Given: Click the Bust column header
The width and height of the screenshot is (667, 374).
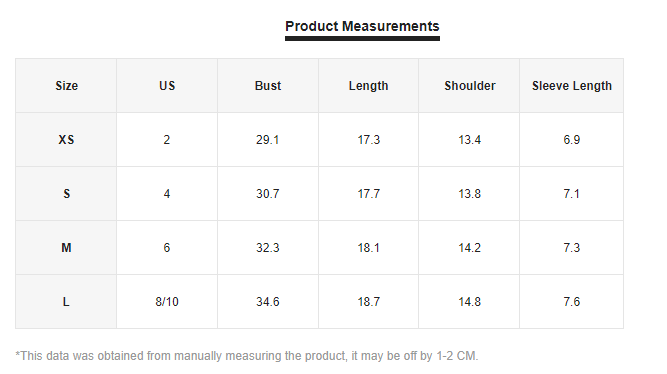Looking at the screenshot, I should [268, 86].
